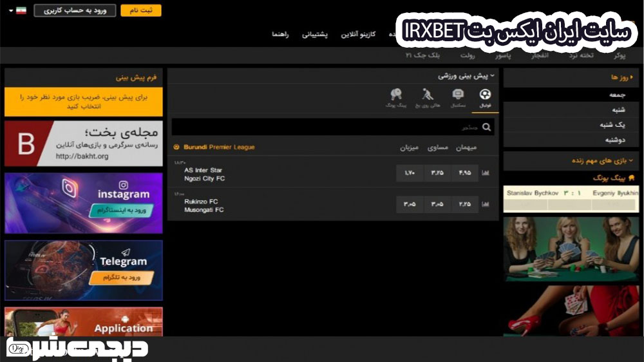Click the ping pong icon in live games
This screenshot has height=362, width=644.
click(x=631, y=178)
